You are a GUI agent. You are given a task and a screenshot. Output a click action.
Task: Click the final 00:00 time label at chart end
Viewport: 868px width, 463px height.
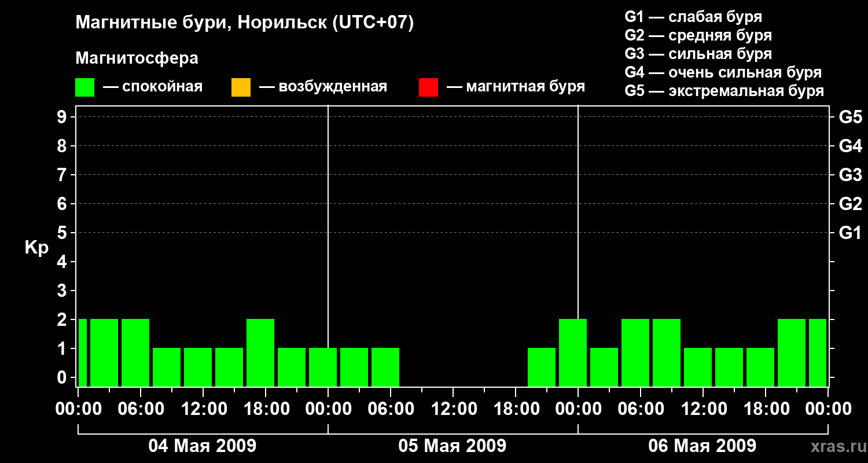(829, 409)
